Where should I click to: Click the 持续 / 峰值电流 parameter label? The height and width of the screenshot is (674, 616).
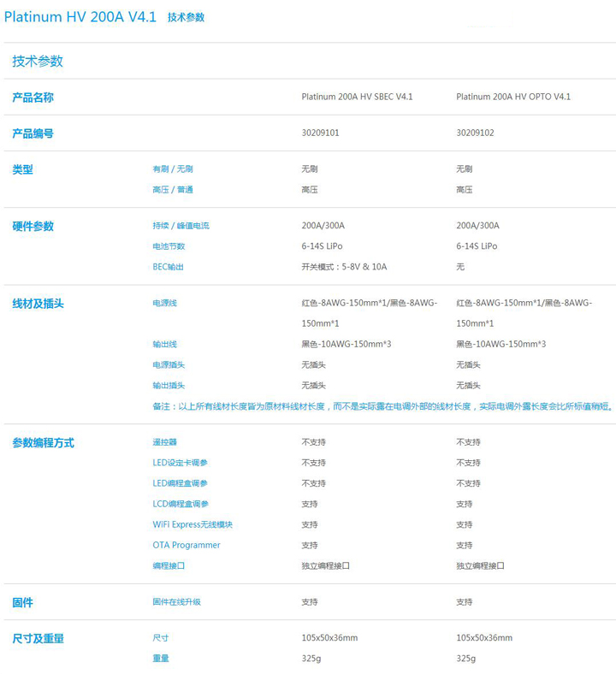pos(180,226)
